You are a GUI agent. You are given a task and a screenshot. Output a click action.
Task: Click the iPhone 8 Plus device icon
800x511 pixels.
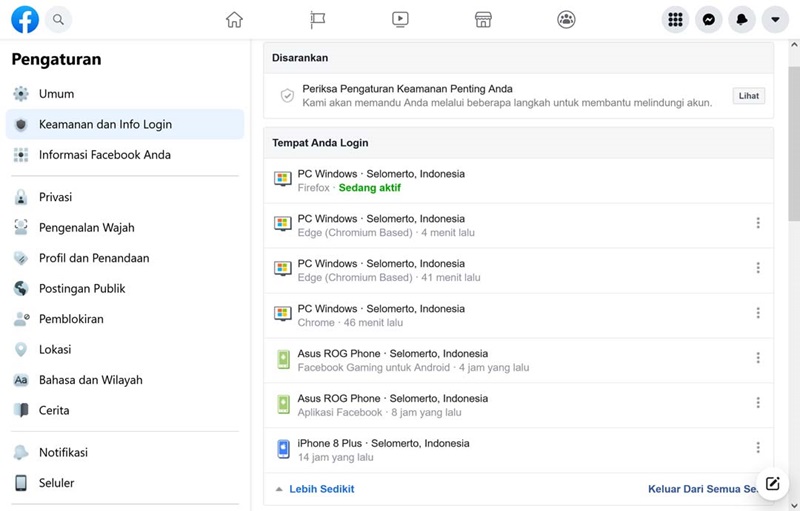click(x=283, y=449)
